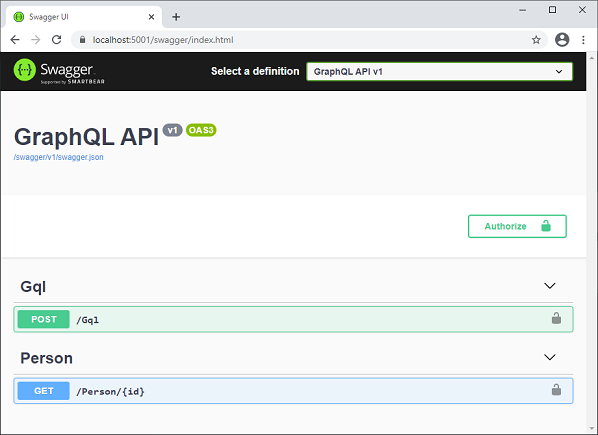This screenshot has height=435, width=598.
Task: Reload the page with refresh icon
Action: 56,40
